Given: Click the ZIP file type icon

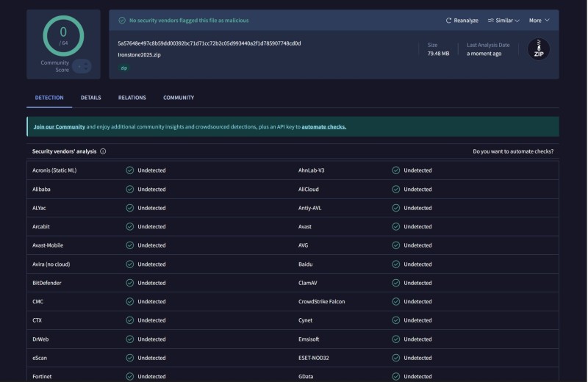Looking at the screenshot, I should [x=539, y=48].
